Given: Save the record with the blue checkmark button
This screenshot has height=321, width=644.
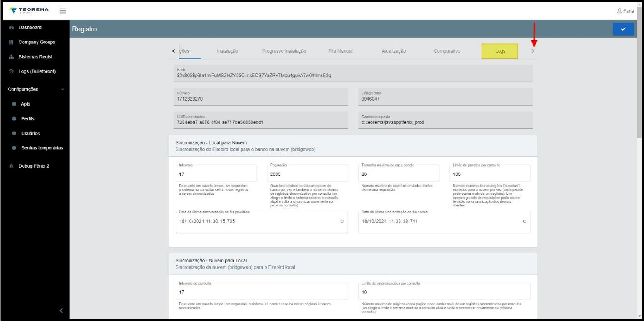Looking at the screenshot, I should point(623,29).
